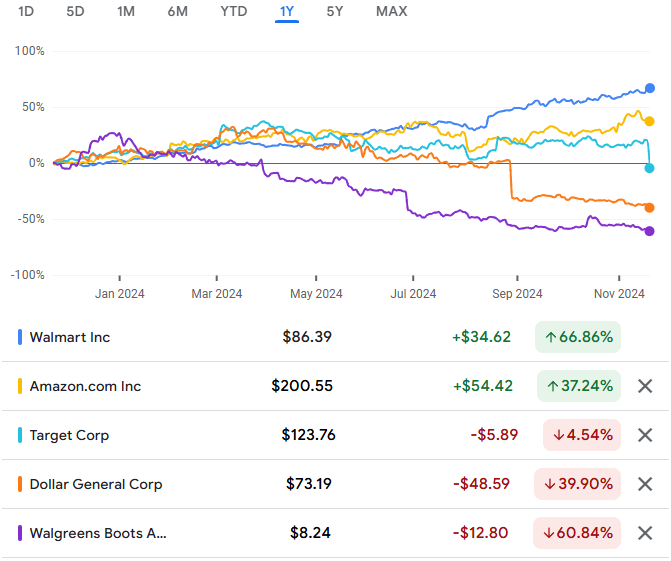Viewport: 671px width, 561px height.
Task: Show the MAX chart range
Action: click(392, 11)
